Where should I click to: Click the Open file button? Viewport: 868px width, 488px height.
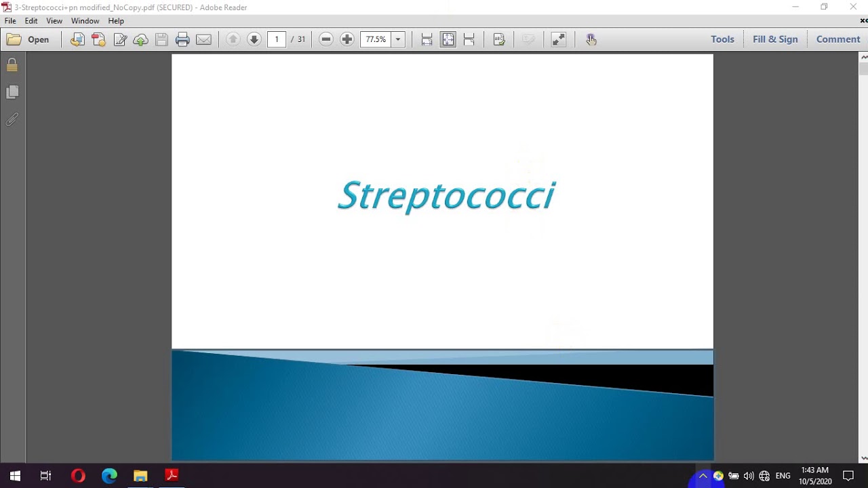coord(28,39)
